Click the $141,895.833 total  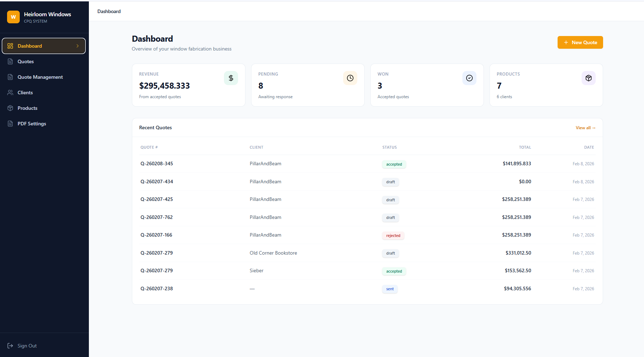click(x=517, y=163)
